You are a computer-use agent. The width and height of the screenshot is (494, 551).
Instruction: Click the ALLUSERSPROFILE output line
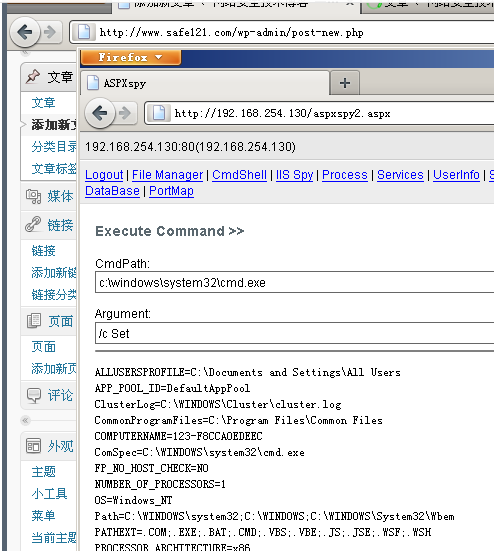click(x=247, y=372)
